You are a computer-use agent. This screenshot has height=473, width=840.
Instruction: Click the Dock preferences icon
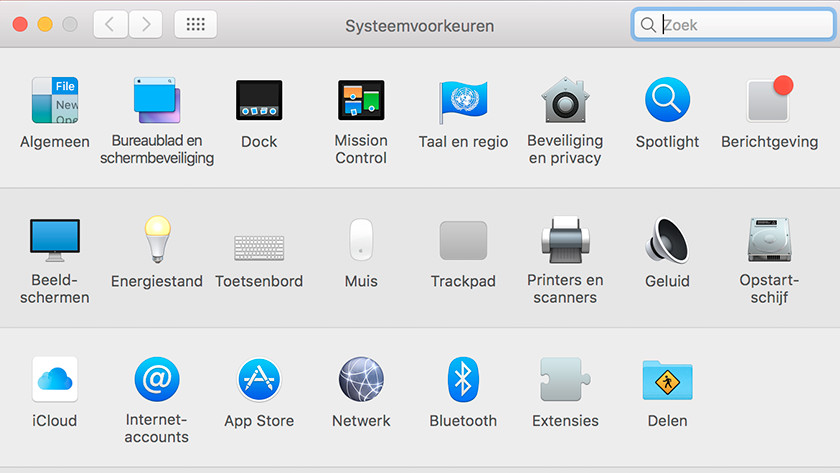tap(259, 101)
